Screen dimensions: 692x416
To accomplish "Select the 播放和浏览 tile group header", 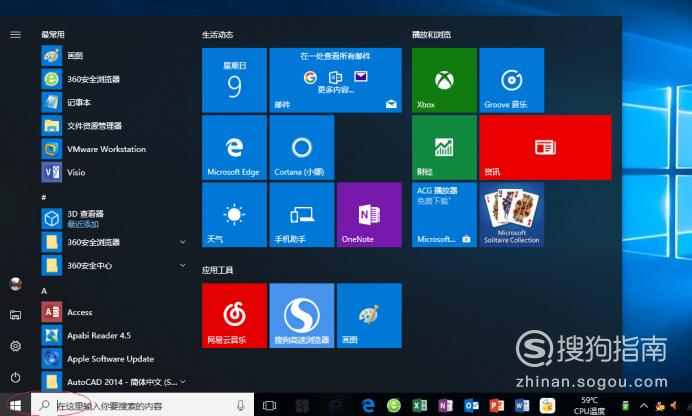I will [431, 34].
